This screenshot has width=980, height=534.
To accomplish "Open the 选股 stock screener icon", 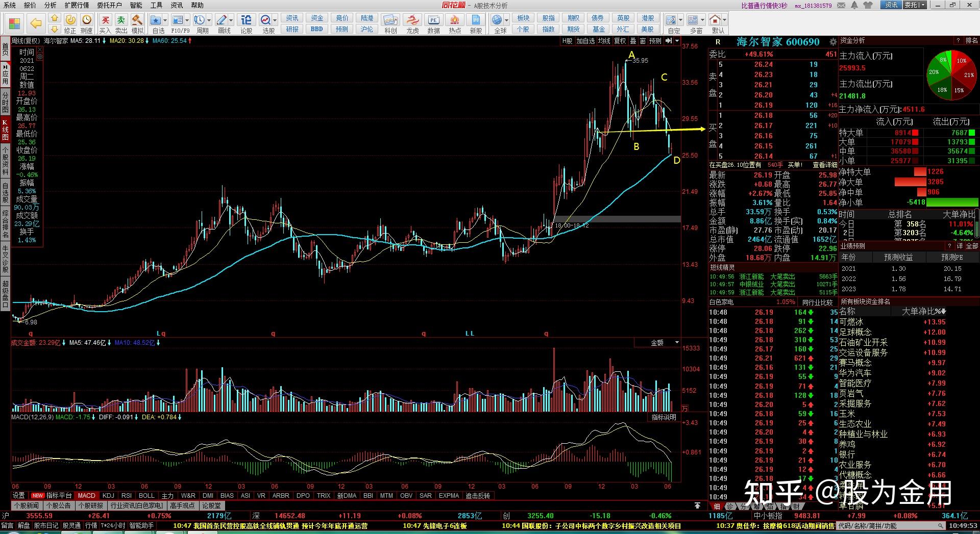I will pos(266,23).
